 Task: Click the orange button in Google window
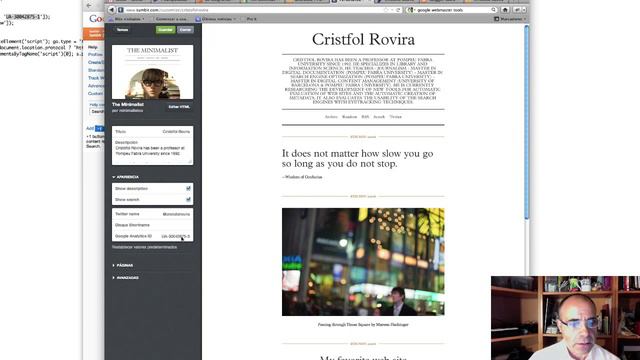(x=94, y=33)
